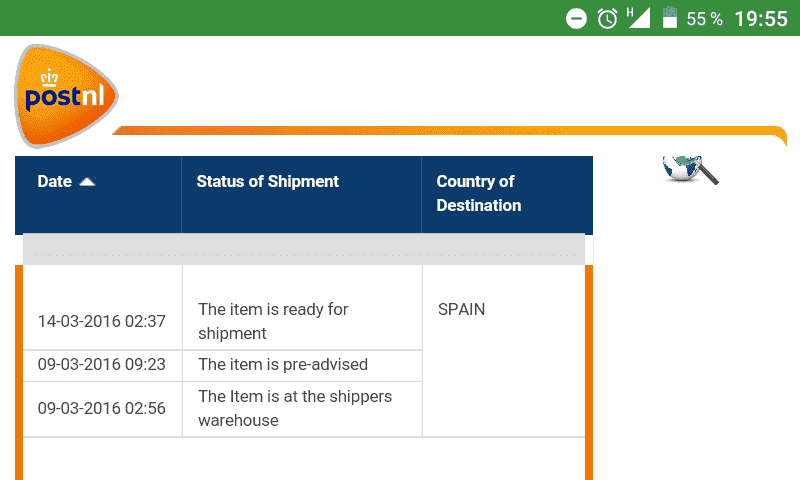Viewport: 800px width, 480px height.
Task: Tap the battery status icon
Action: 669,18
